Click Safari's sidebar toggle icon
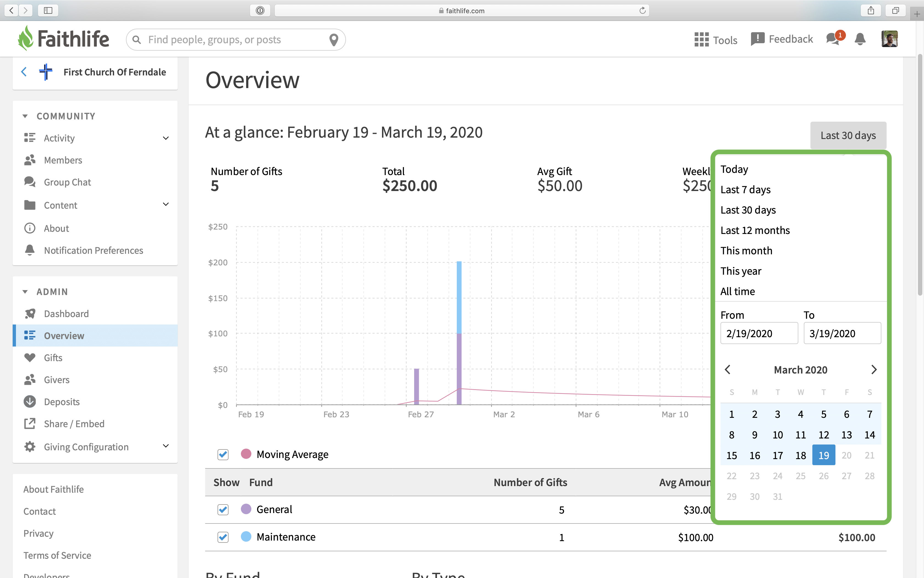The height and width of the screenshot is (578, 924). (x=48, y=10)
